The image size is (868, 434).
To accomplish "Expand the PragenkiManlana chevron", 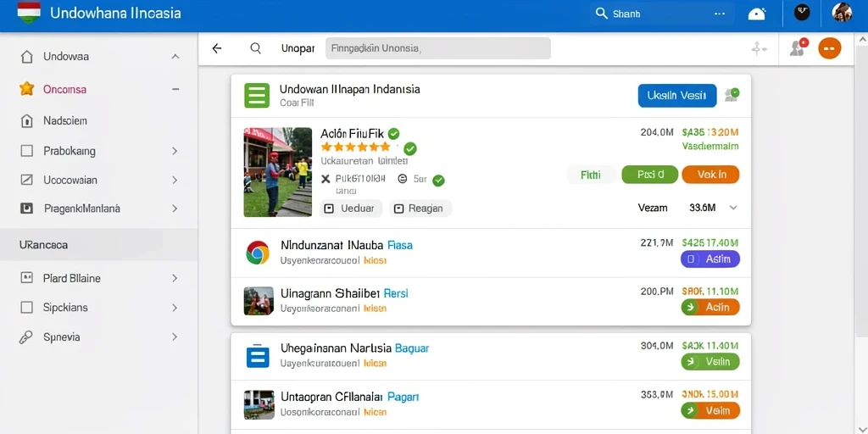I will (175, 209).
